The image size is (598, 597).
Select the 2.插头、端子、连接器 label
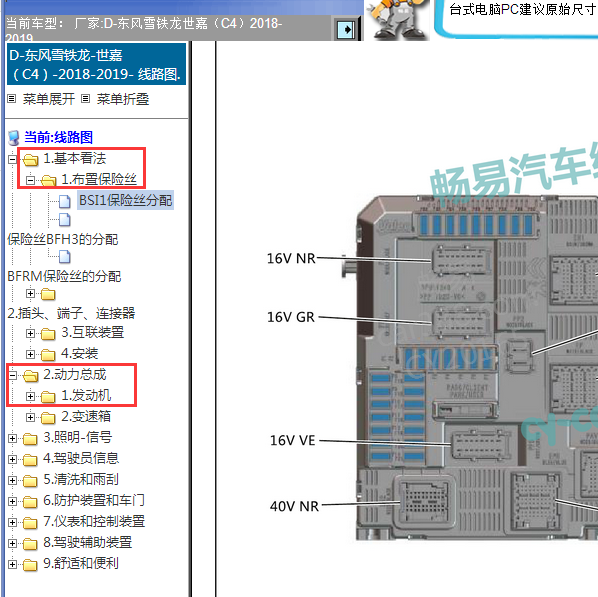click(x=71, y=314)
